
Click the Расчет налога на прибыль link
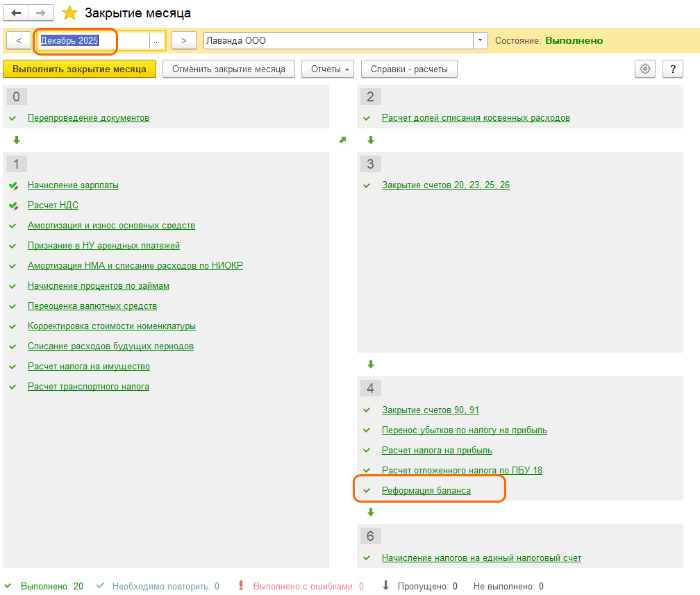[437, 450]
